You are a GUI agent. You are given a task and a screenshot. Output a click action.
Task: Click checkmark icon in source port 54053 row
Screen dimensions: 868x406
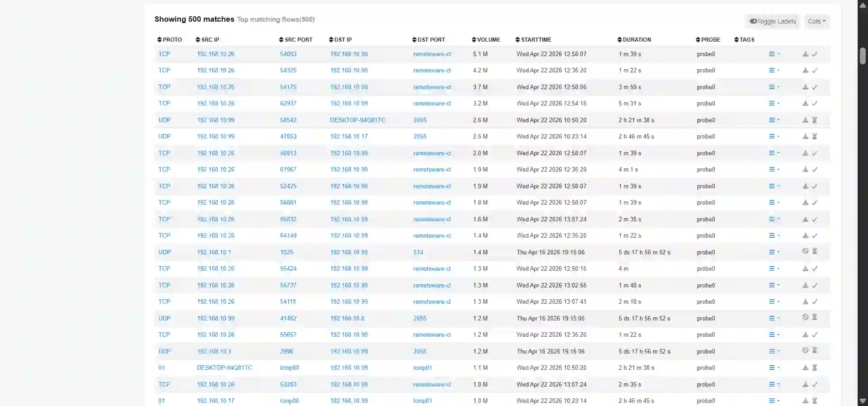(x=815, y=54)
